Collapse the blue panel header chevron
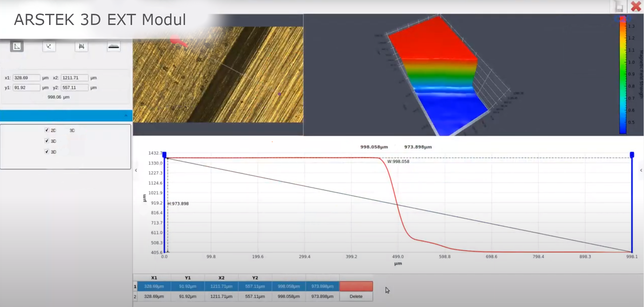Image resolution: width=644 pixels, height=307 pixels. (x=126, y=116)
